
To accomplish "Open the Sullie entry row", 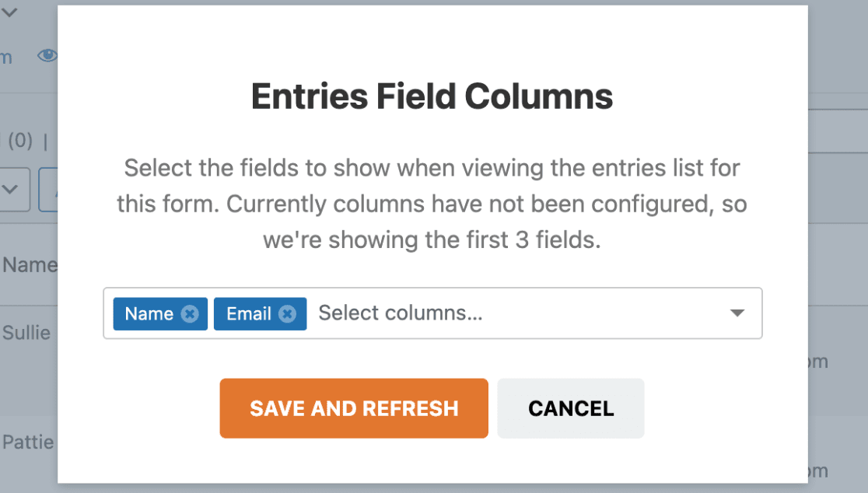I will pyautogui.click(x=26, y=333).
